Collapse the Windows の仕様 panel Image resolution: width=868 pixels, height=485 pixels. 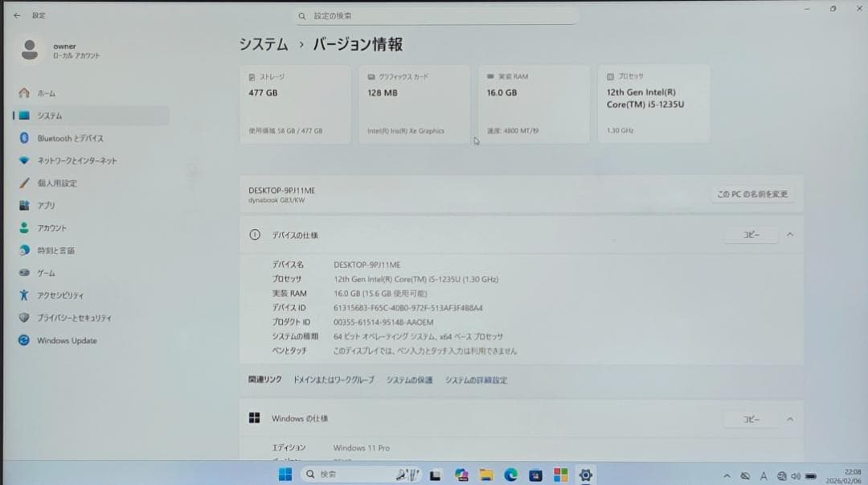tap(790, 419)
